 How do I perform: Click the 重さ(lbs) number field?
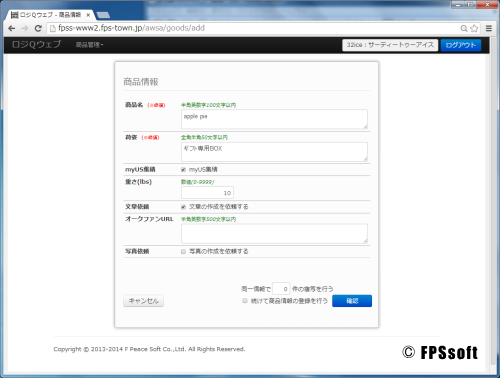pyautogui.click(x=207, y=193)
